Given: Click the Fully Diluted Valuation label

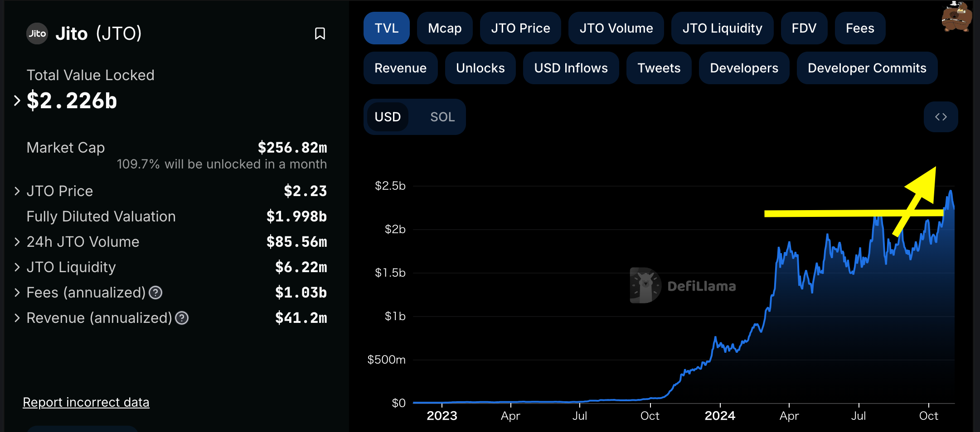Looking at the screenshot, I should (x=101, y=216).
